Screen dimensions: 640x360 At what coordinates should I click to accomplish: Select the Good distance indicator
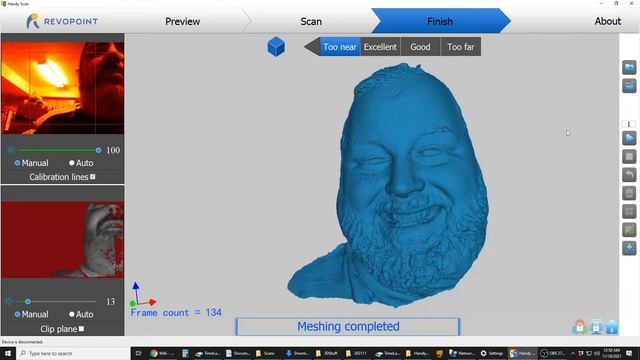coord(420,47)
